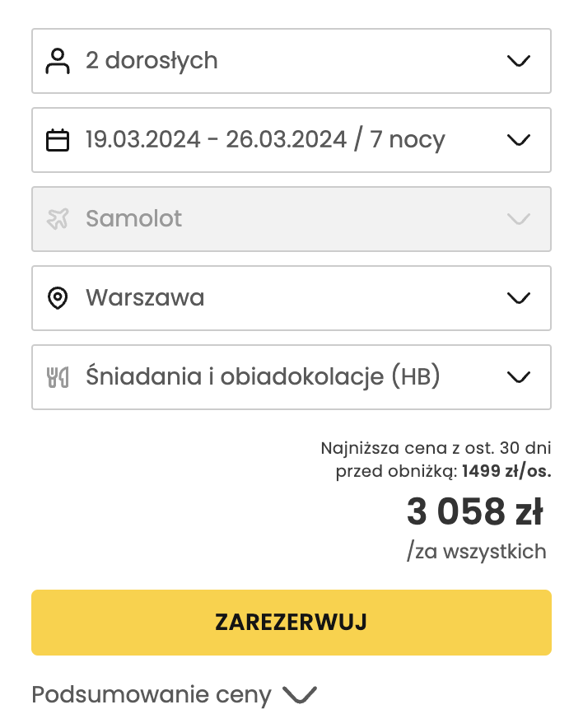Screen dimensions: 583x728
Task: Click the "1499 zł/os." lowest price text
Action: point(505,471)
